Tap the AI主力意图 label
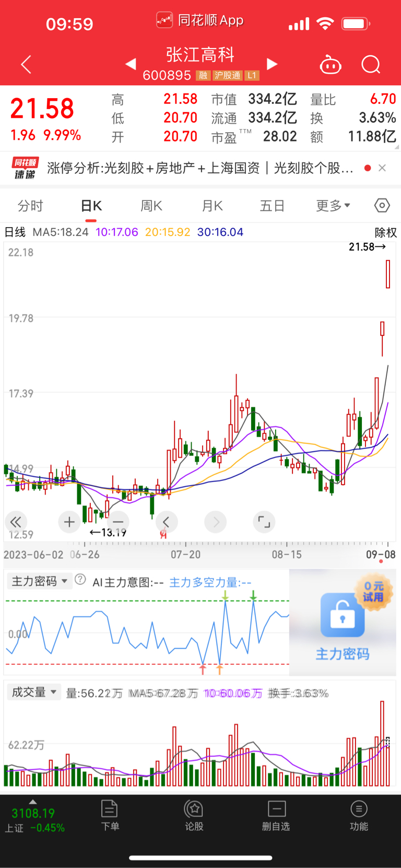This screenshot has width=401, height=868. pyautogui.click(x=128, y=583)
